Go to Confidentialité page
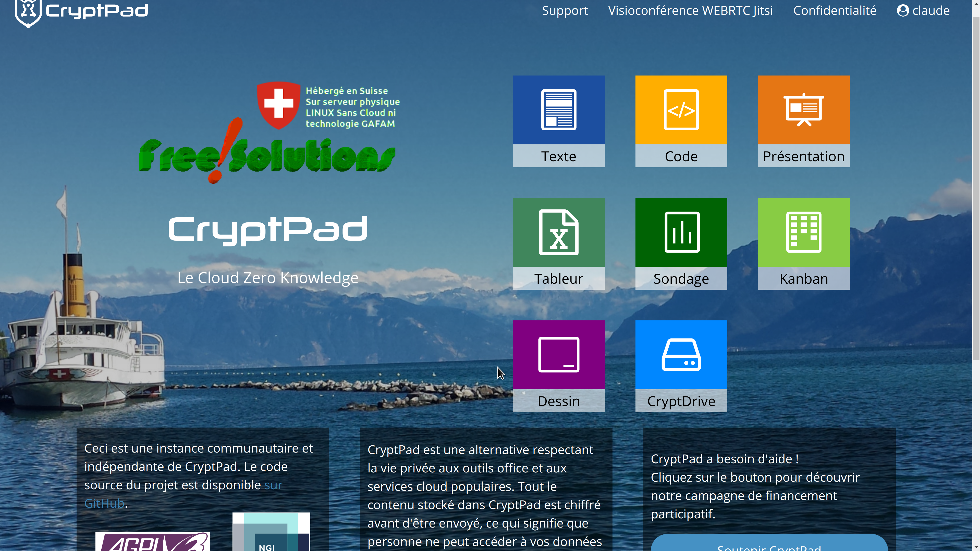Screen dimensions: 980x551 pos(835,11)
